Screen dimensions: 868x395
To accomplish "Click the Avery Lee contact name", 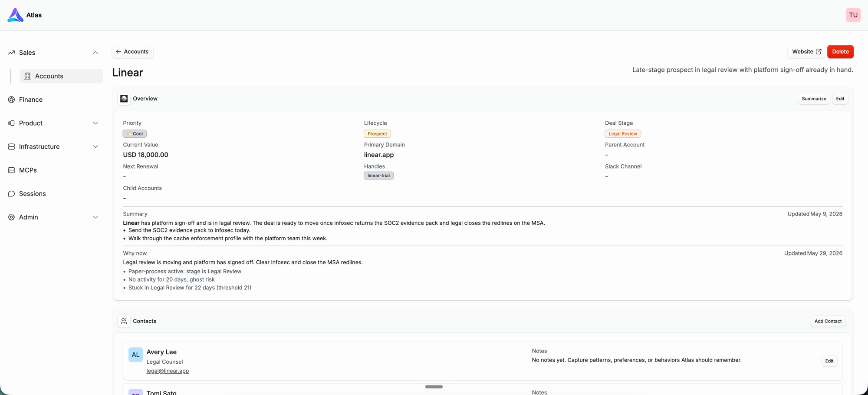I will (161, 352).
